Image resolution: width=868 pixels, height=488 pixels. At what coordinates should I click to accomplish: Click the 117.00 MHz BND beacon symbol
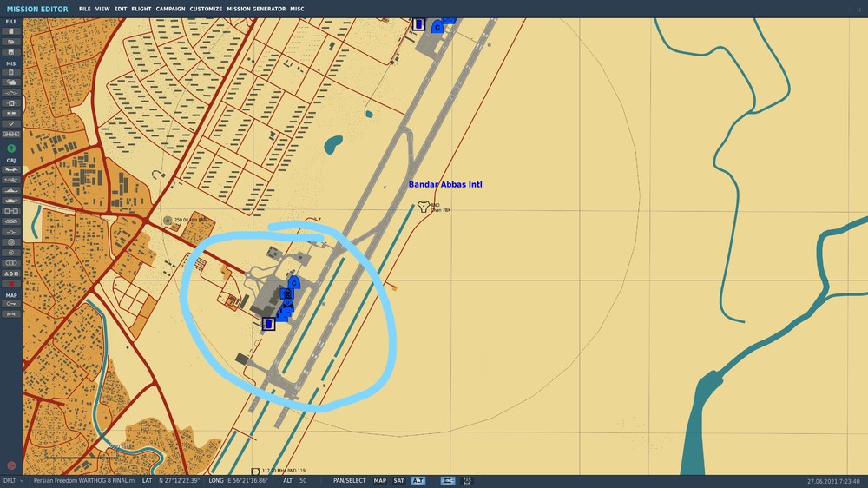[x=255, y=472]
